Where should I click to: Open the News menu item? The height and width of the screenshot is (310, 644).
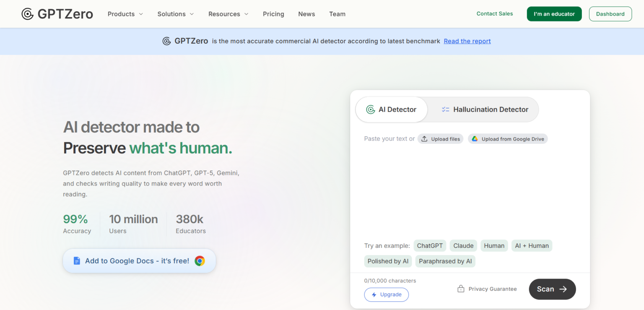(306, 14)
